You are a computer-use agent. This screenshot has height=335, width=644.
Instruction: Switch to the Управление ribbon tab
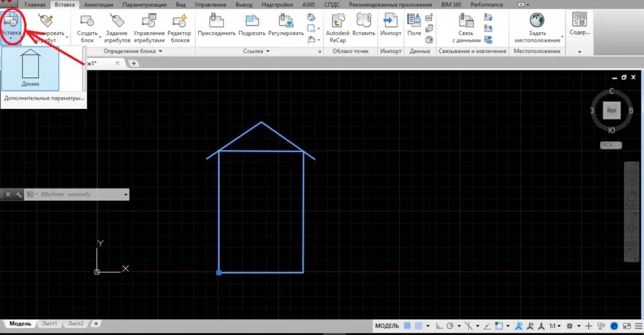pyautogui.click(x=210, y=4)
